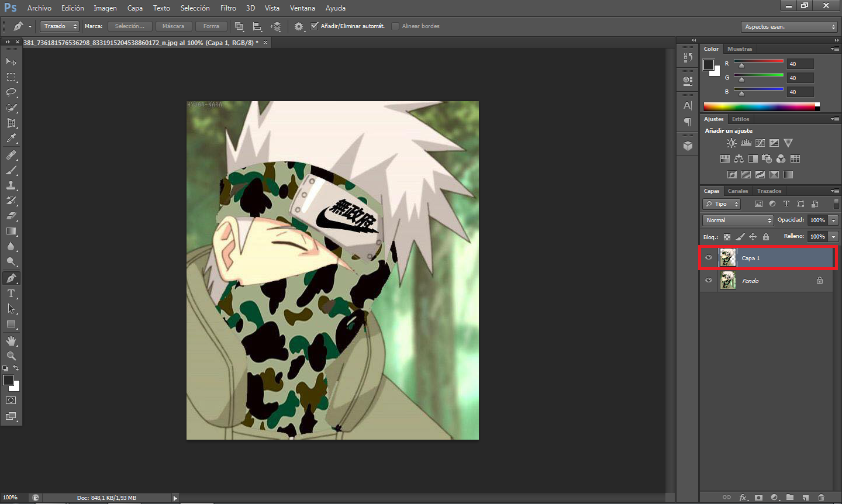Select the Move tool

click(x=11, y=61)
